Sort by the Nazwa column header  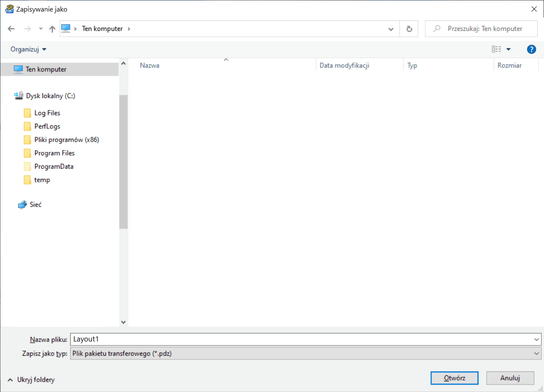coord(149,66)
